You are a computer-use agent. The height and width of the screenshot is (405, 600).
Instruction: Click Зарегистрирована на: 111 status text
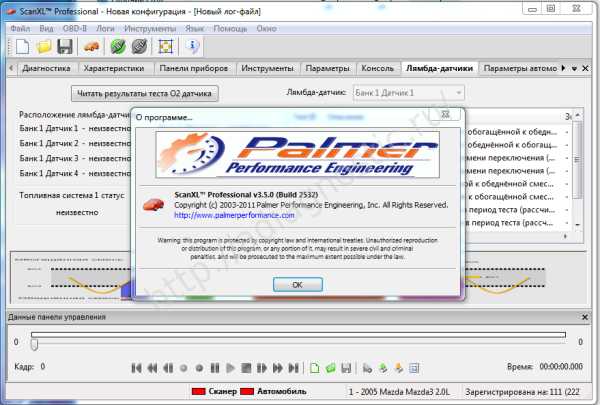522,392
